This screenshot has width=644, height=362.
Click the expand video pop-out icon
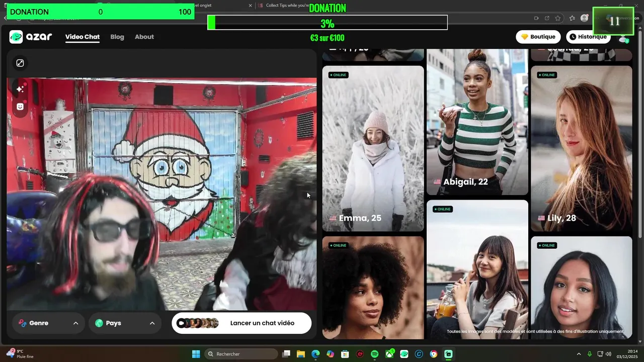pos(20,63)
